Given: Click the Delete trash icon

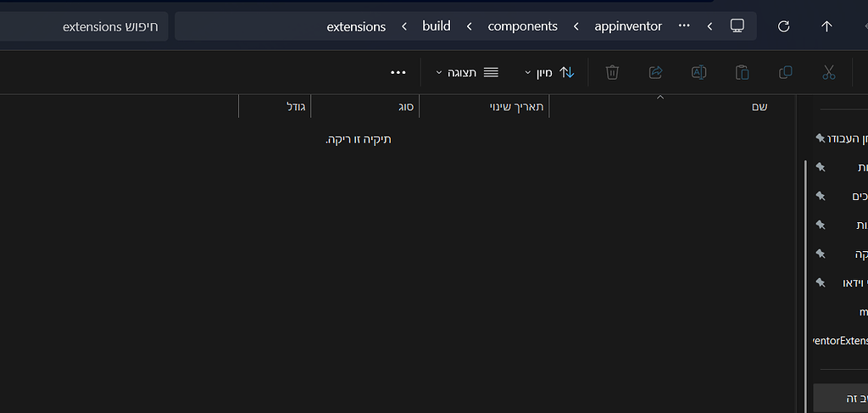Looking at the screenshot, I should [612, 73].
